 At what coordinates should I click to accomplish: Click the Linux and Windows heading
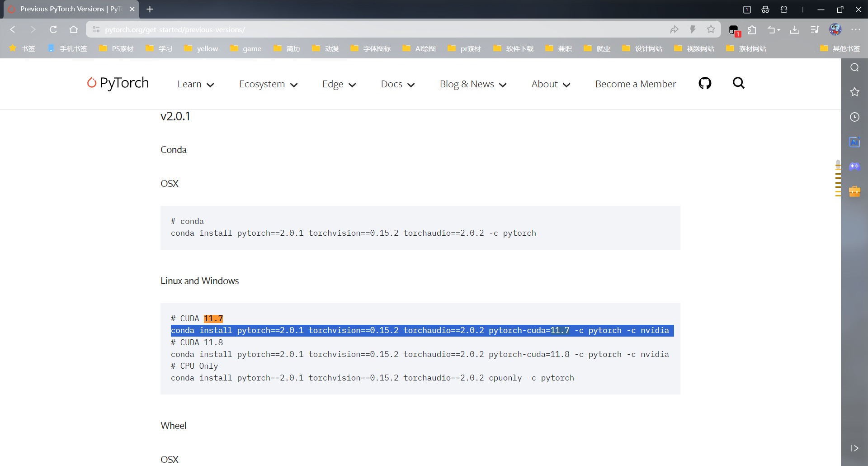200,281
